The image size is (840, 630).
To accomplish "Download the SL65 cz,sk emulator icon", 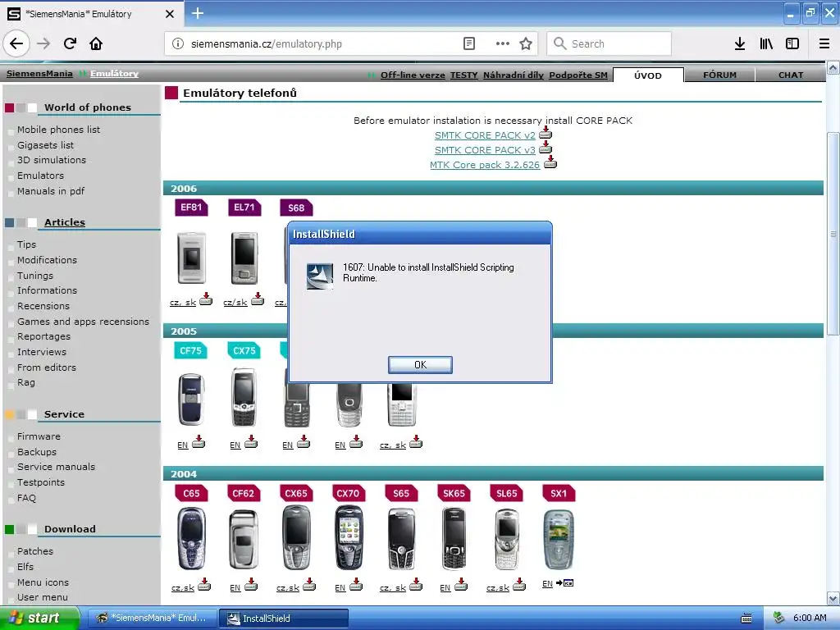I will [x=519, y=584].
